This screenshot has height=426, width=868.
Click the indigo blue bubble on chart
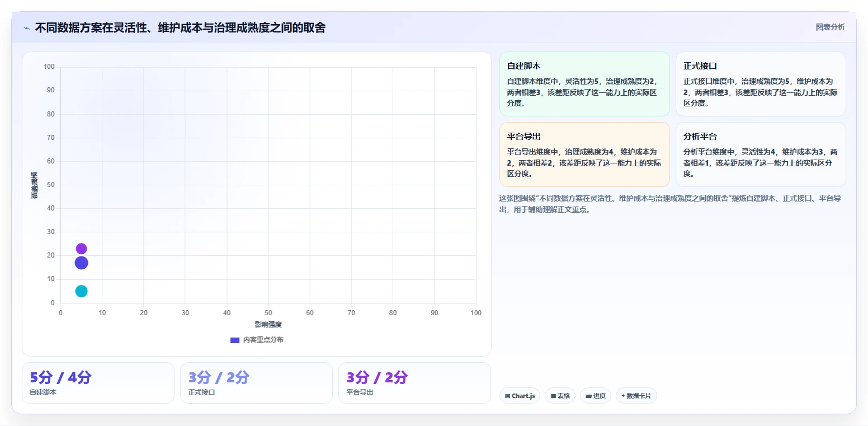(81, 263)
